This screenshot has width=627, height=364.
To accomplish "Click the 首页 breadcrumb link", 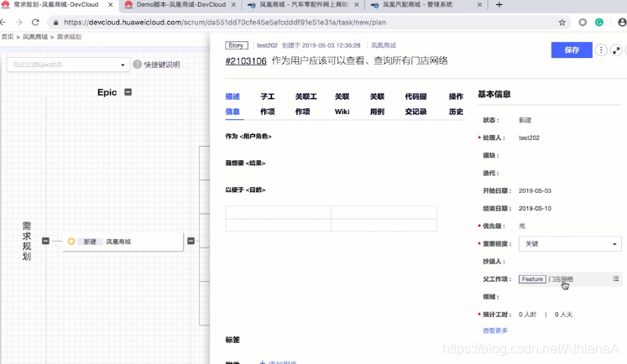I will 8,37.
